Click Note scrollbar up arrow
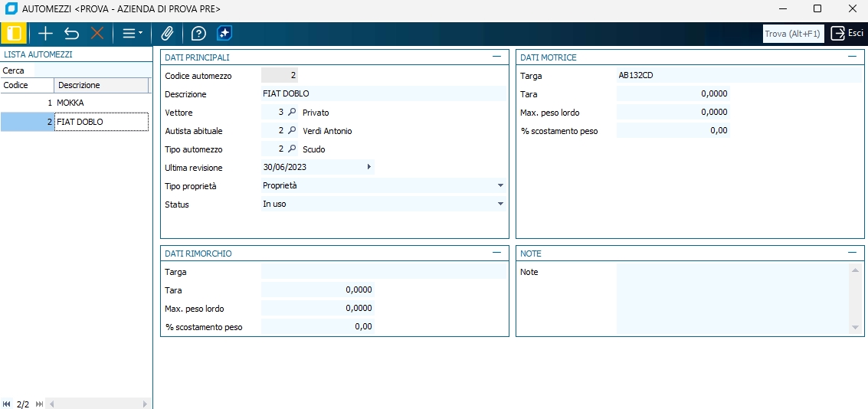Screen dimensions: 868x409 coord(855,270)
